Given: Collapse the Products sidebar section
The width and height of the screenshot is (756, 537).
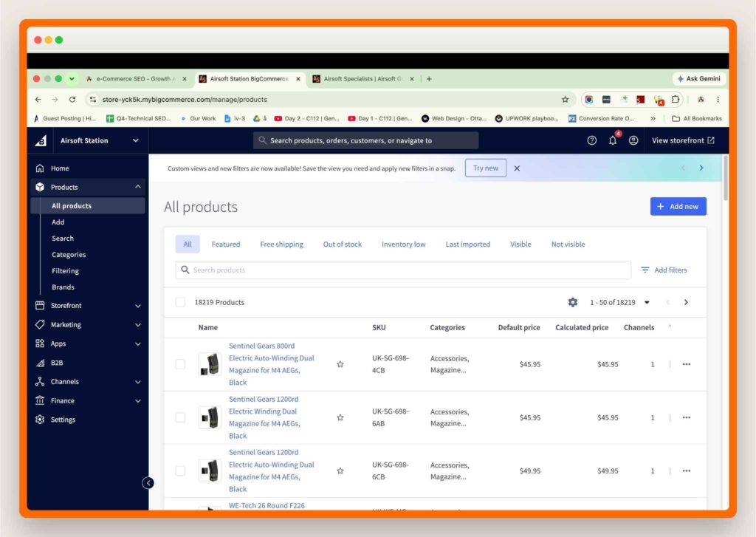Looking at the screenshot, I should (x=138, y=187).
